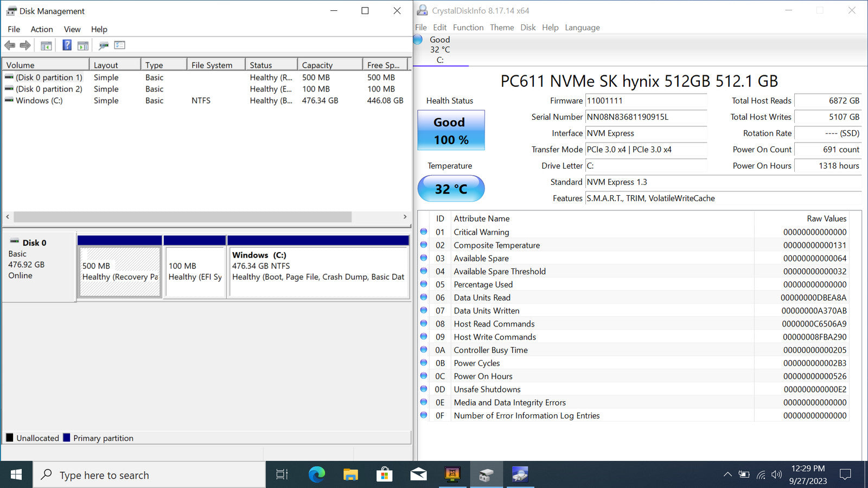Viewport: 868px width, 488px height.
Task: Sort by the Capacity column header
Action: pos(330,65)
